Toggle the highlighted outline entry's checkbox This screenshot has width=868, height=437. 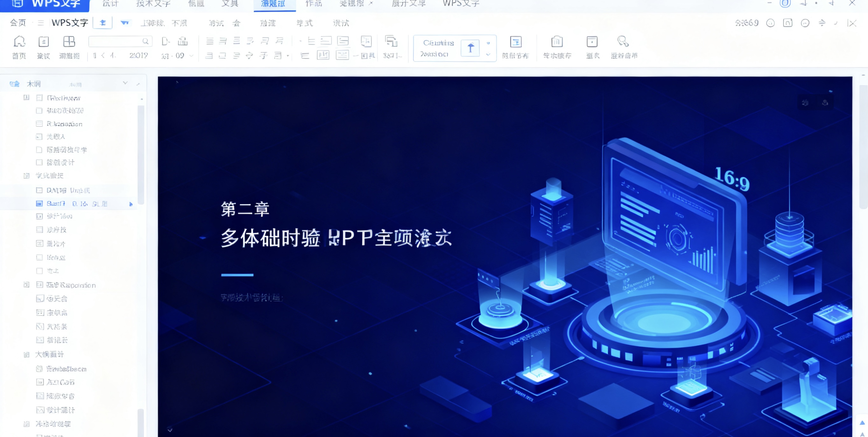click(39, 203)
